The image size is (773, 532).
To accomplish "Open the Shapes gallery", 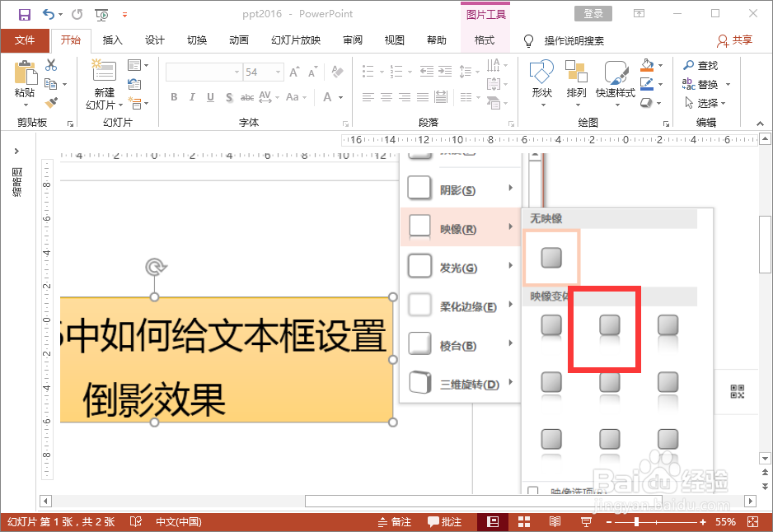I will [x=541, y=84].
